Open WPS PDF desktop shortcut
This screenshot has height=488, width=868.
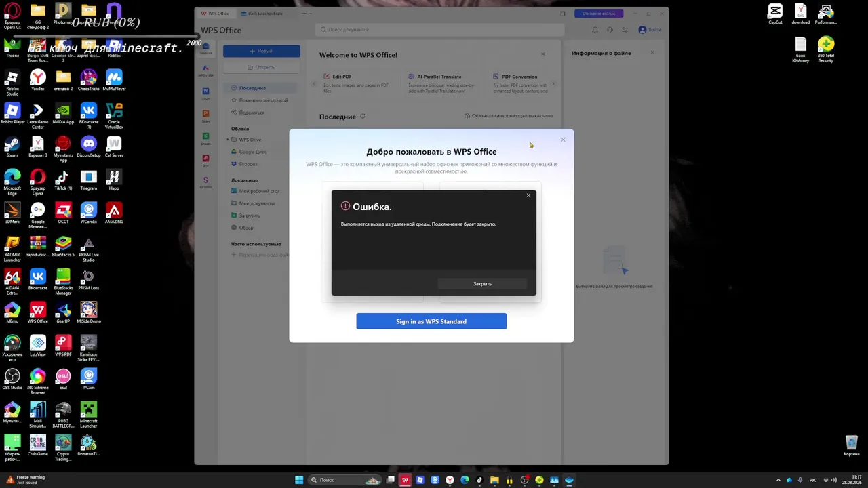coord(63,346)
